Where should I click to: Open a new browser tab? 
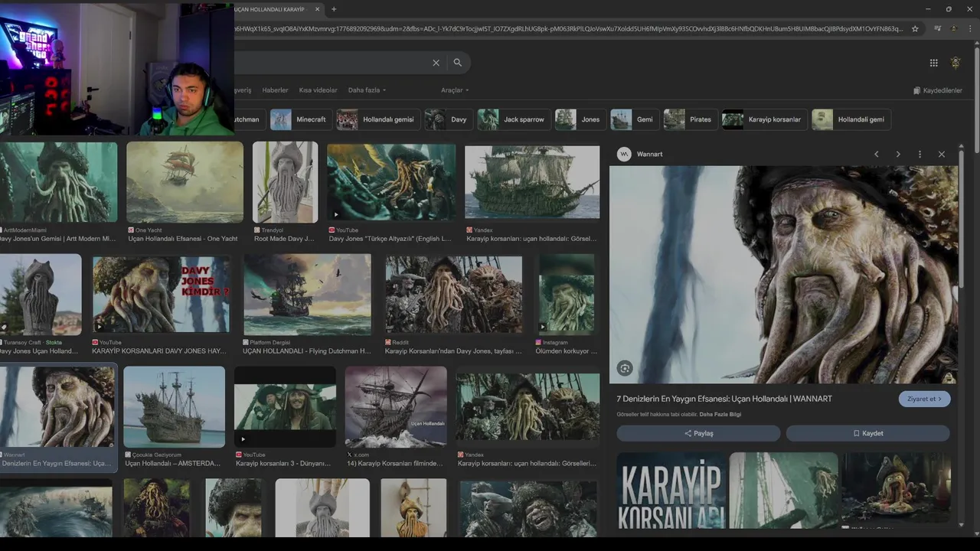point(334,9)
